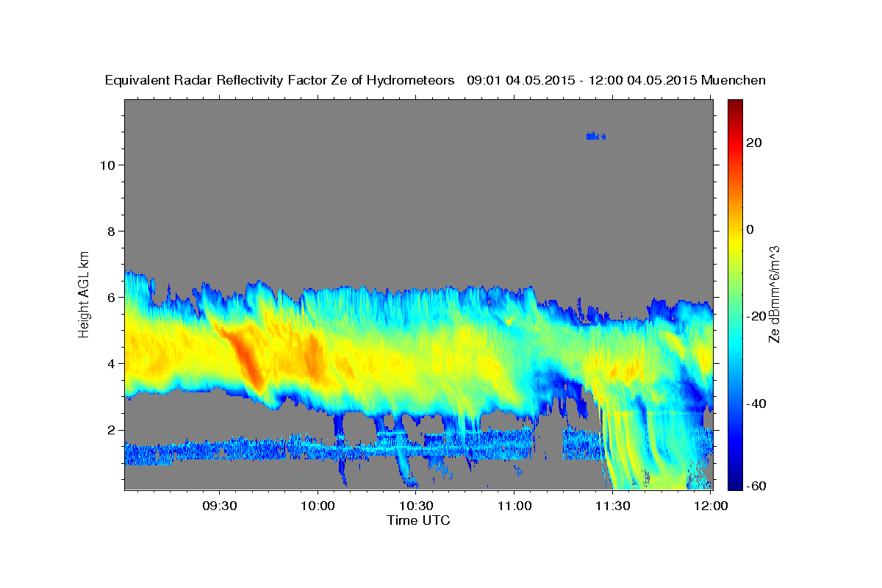Click the 'Time UTC' axis label
The width and height of the screenshot is (882, 588).
[418, 520]
